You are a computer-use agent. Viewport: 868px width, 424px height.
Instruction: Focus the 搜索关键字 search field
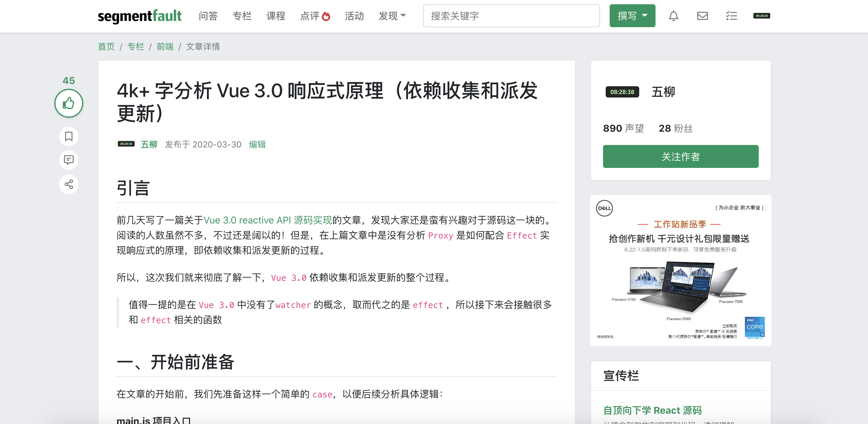pyautogui.click(x=511, y=16)
